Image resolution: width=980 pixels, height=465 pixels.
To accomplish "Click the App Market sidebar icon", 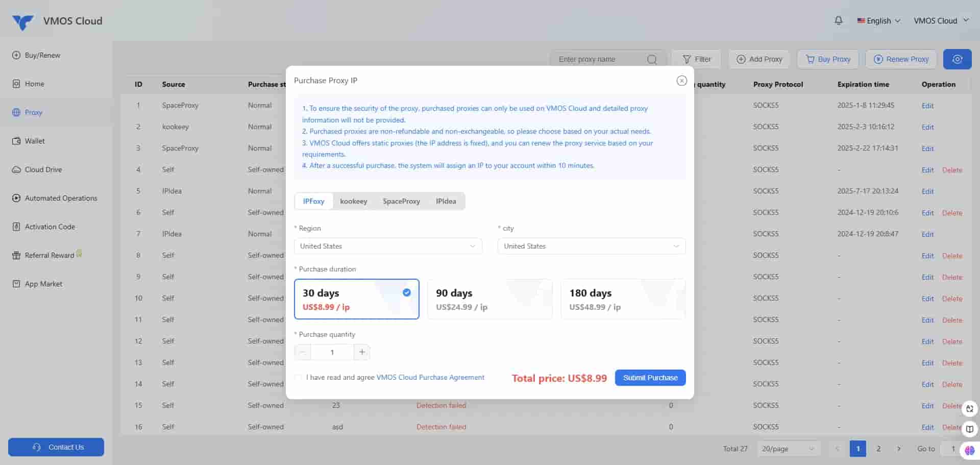I will pyautogui.click(x=16, y=284).
